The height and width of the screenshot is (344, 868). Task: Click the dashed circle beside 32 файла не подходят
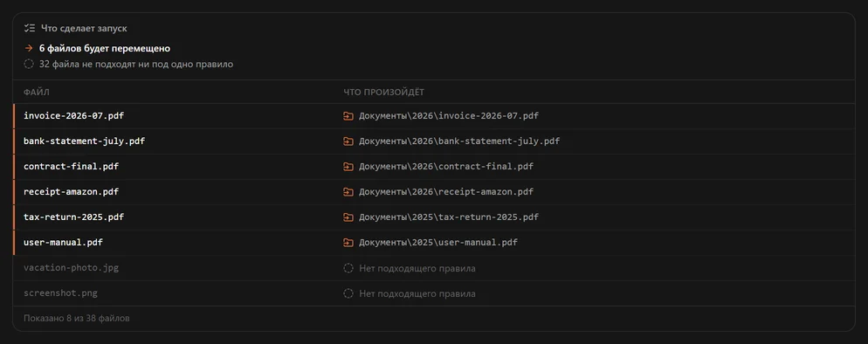(29, 64)
